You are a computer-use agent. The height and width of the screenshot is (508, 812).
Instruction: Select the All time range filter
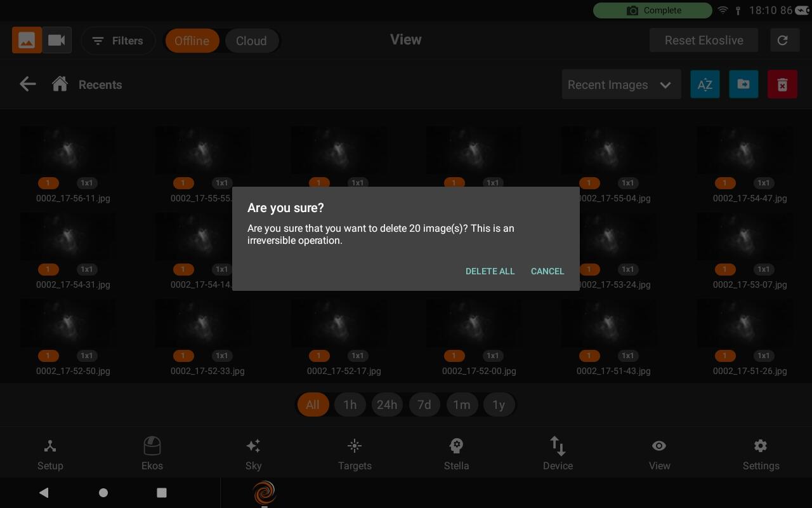pyautogui.click(x=313, y=404)
